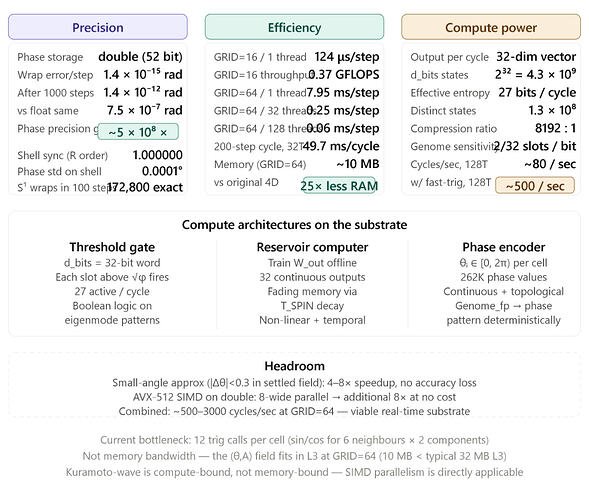Click the Phase encoder heading
This screenshot has width=589, height=500.
[504, 247]
